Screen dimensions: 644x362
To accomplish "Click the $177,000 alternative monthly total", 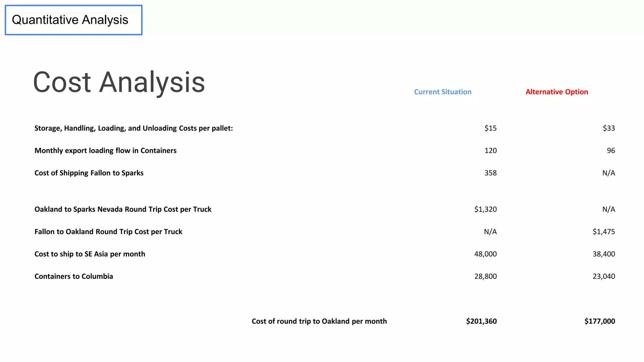I will 599,321.
